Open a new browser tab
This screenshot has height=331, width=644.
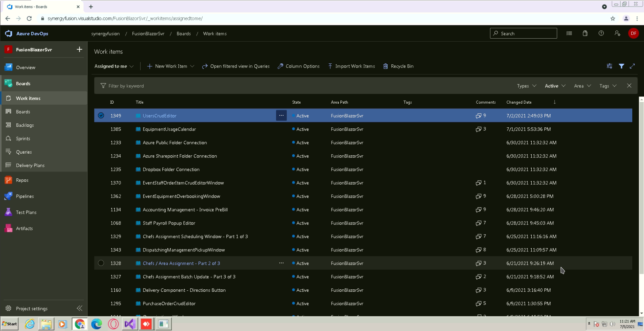coord(91,7)
